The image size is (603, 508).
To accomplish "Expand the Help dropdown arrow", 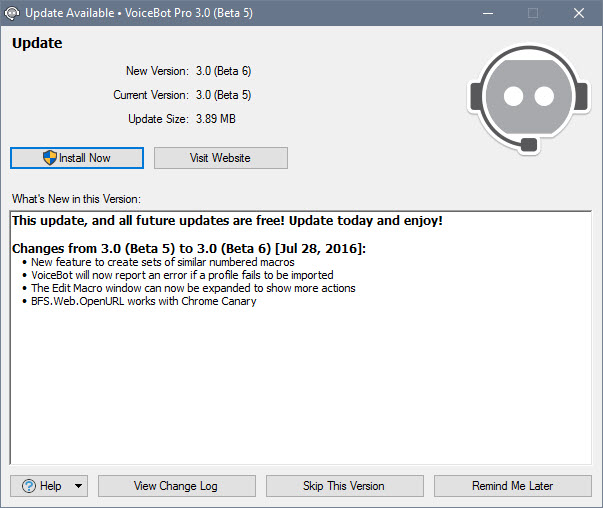I will [x=78, y=486].
